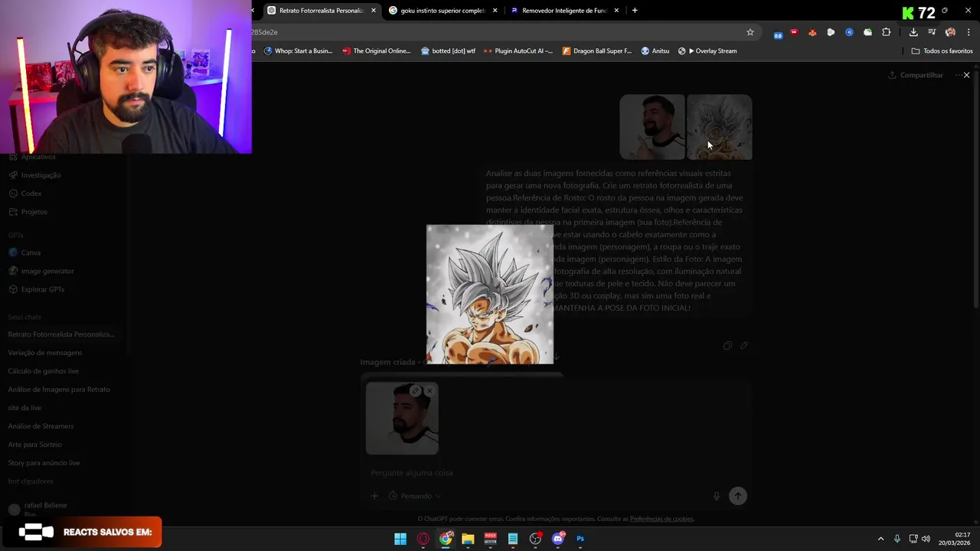Open Discord from the taskbar
This screenshot has height=551, width=980.
point(558,539)
